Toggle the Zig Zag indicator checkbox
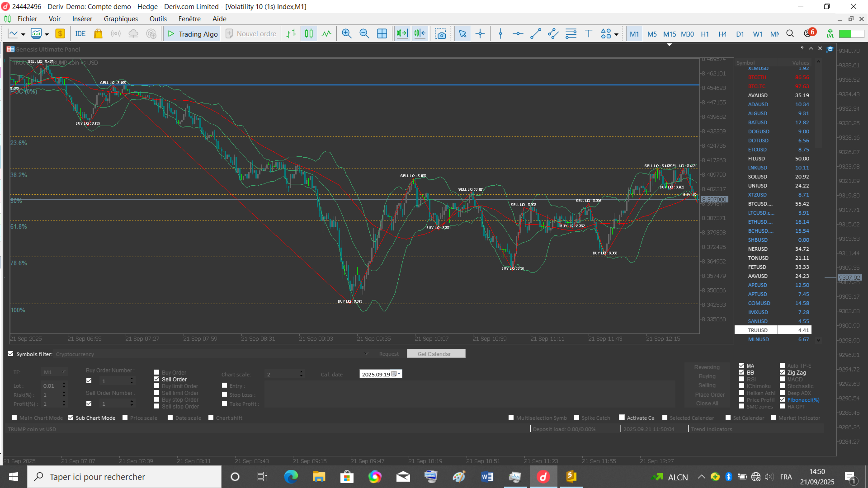Viewport: 868px width, 488px height. (783, 373)
